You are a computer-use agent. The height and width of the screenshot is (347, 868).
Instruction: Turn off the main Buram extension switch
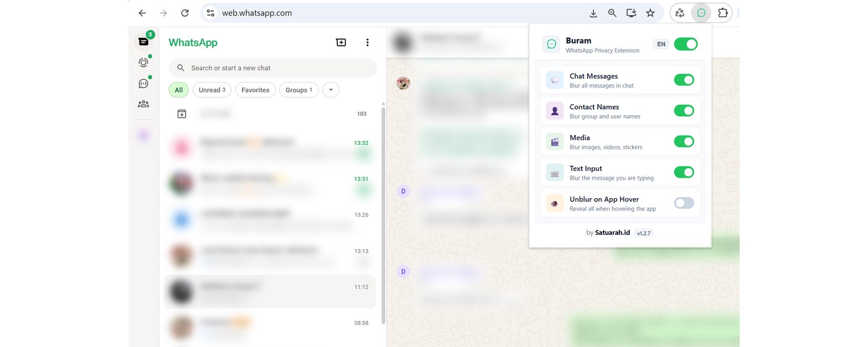(686, 44)
